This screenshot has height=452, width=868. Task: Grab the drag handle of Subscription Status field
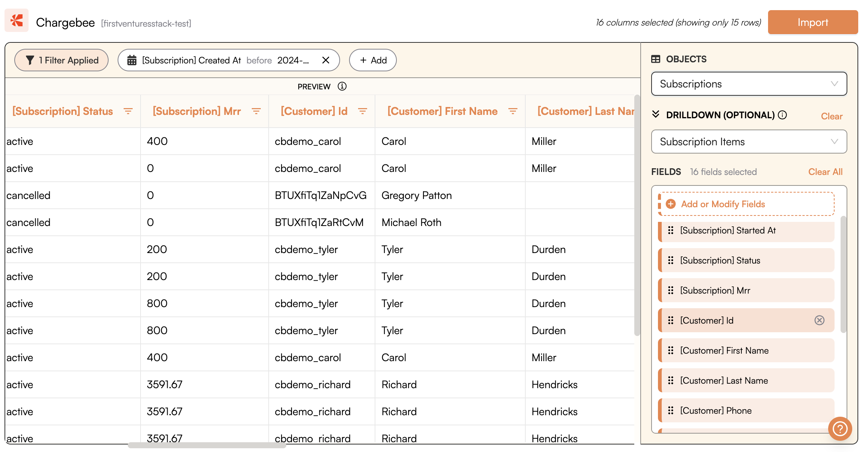point(671,260)
